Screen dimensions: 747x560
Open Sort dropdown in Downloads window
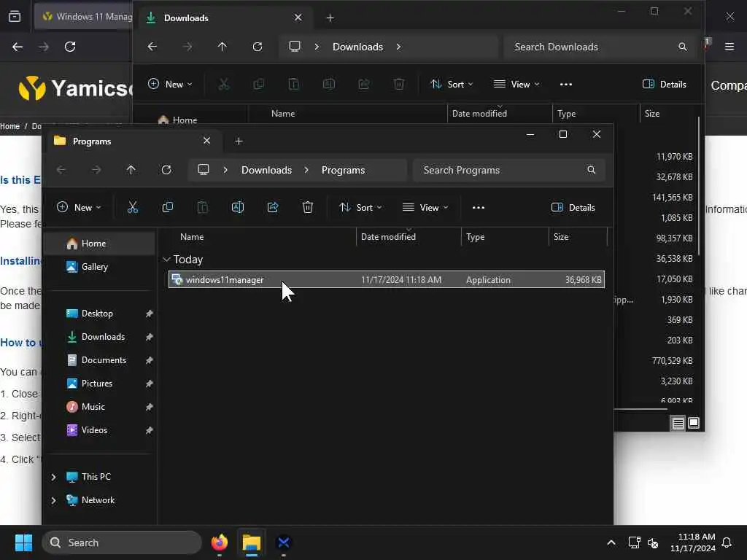click(x=452, y=85)
